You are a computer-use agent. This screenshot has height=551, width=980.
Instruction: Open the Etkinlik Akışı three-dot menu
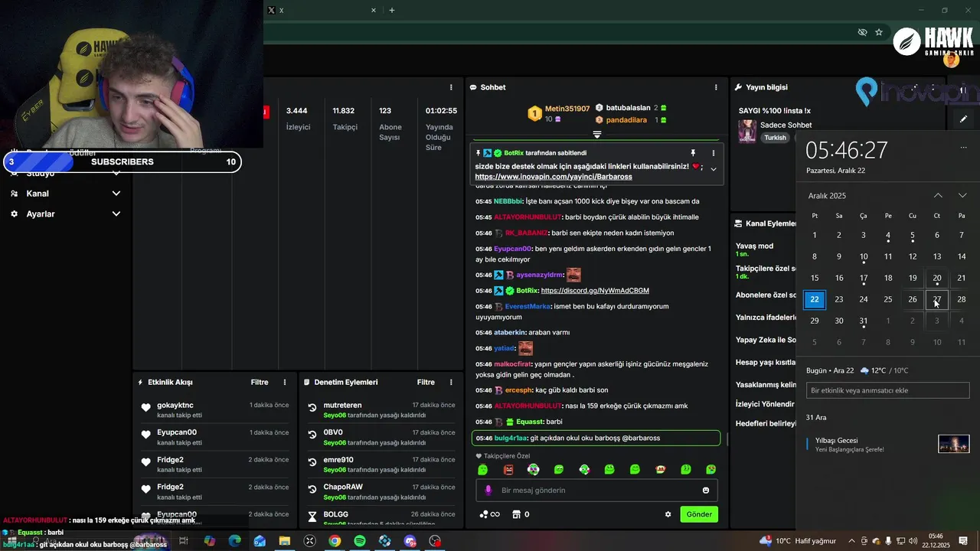click(x=285, y=382)
